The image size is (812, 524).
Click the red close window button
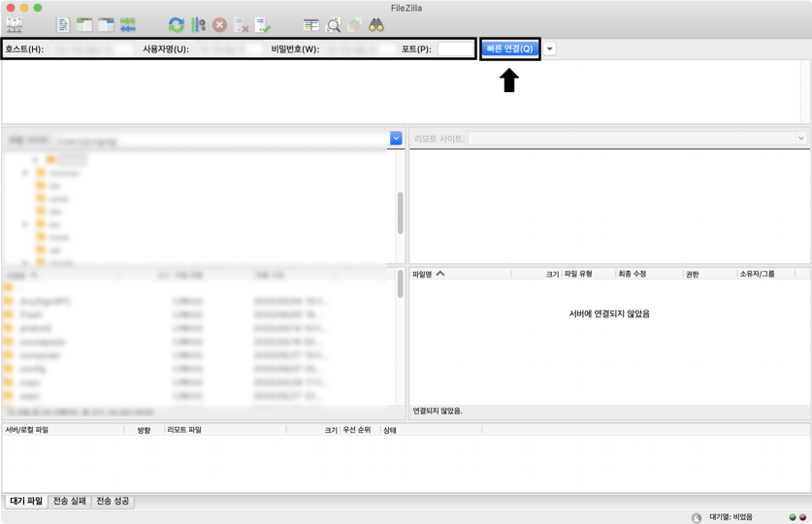11,8
